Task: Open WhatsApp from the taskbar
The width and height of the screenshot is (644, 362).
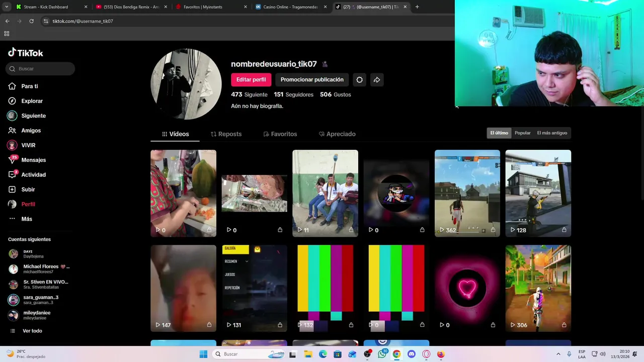Action: point(382,354)
